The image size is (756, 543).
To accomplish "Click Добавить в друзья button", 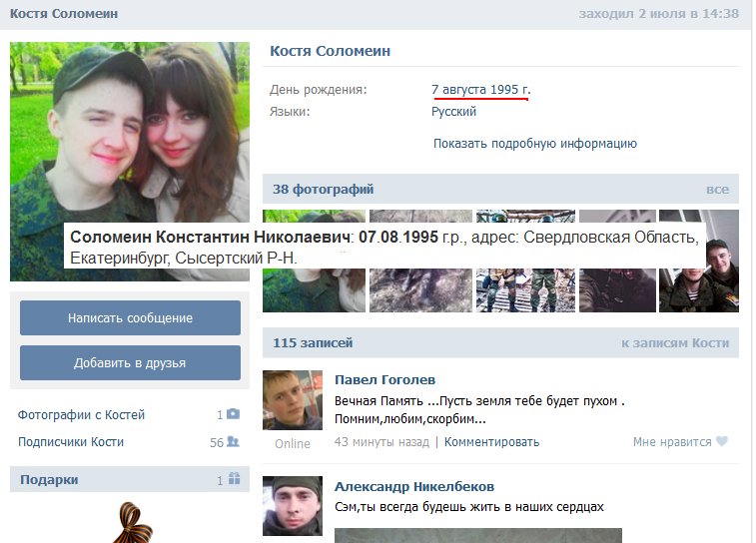I will (130, 362).
